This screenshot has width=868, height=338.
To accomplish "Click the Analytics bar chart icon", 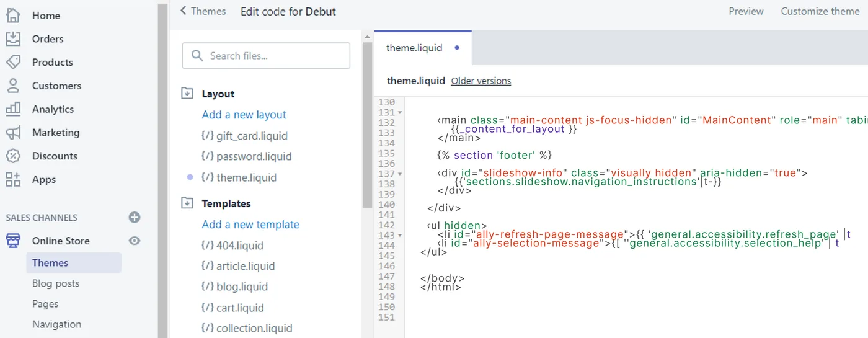I will [x=13, y=109].
